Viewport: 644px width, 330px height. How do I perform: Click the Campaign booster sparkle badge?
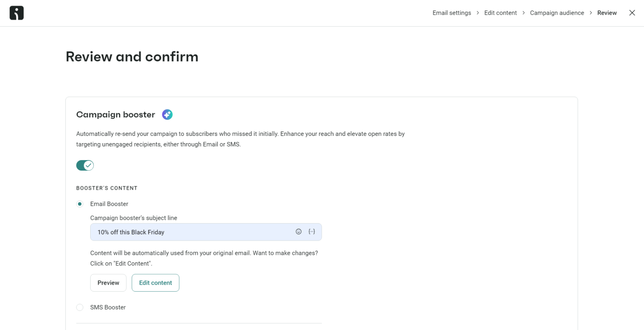[167, 114]
